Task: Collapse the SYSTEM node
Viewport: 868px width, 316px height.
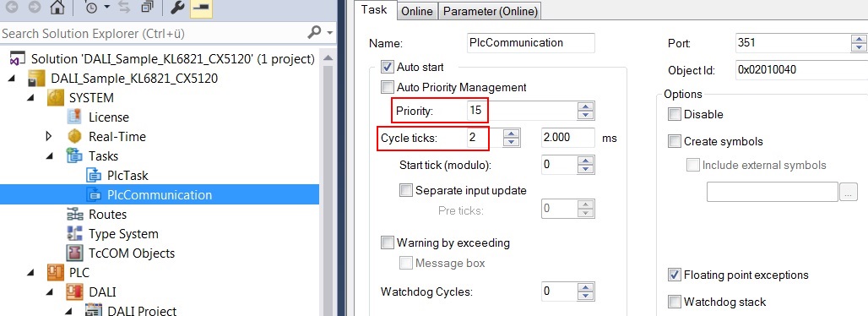Action: pyautogui.click(x=30, y=98)
